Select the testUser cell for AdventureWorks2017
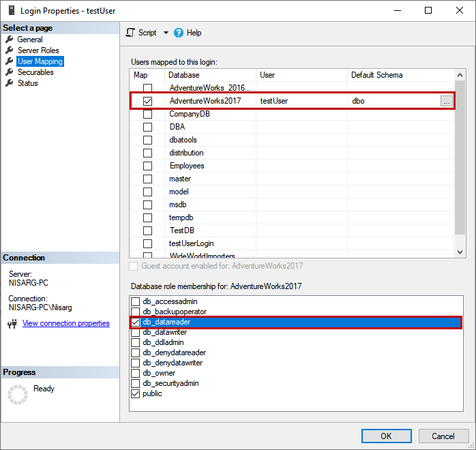The height and width of the screenshot is (450, 476). 301,101
